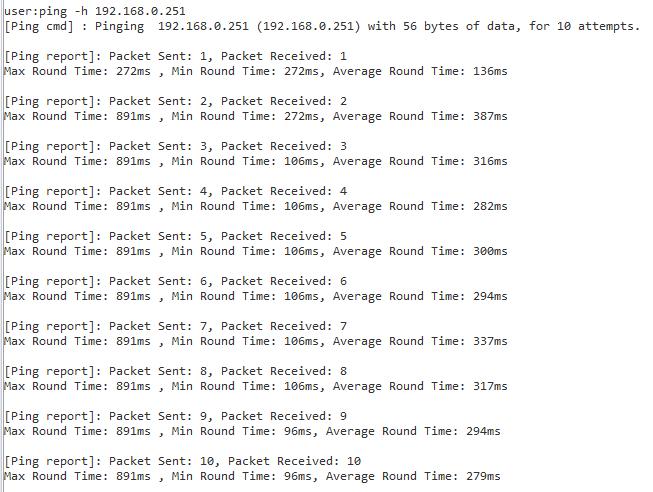Click the "Average Round Time: 300ms" value
The height and width of the screenshot is (492, 653).
(x=420, y=251)
